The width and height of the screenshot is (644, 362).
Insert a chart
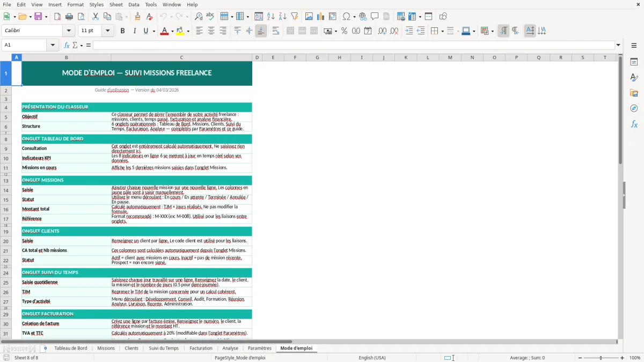[321, 17]
